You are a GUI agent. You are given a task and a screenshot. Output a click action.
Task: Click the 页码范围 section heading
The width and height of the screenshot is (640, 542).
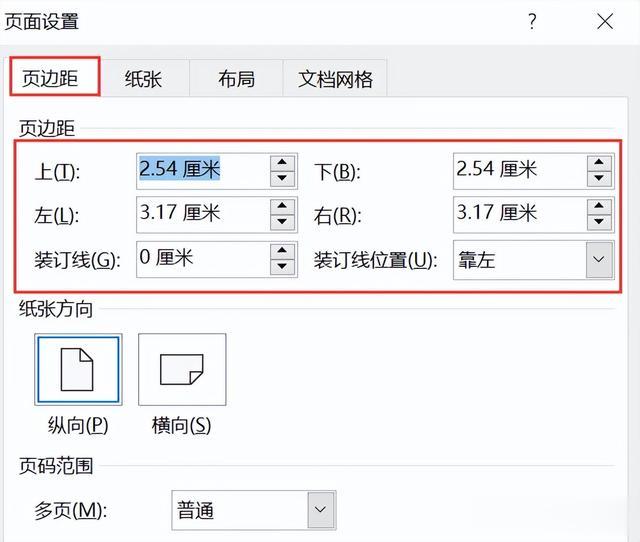[x=56, y=466]
